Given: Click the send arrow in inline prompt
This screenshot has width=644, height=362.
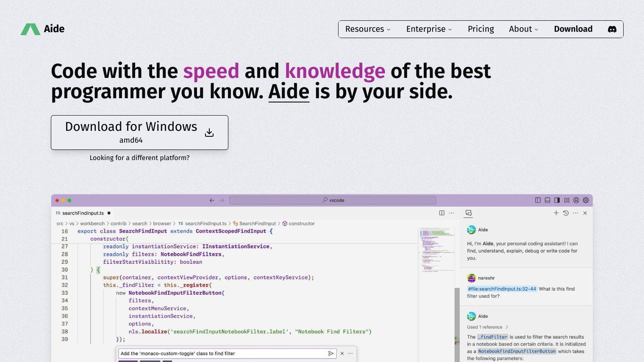Looking at the screenshot, I should [x=331, y=354].
